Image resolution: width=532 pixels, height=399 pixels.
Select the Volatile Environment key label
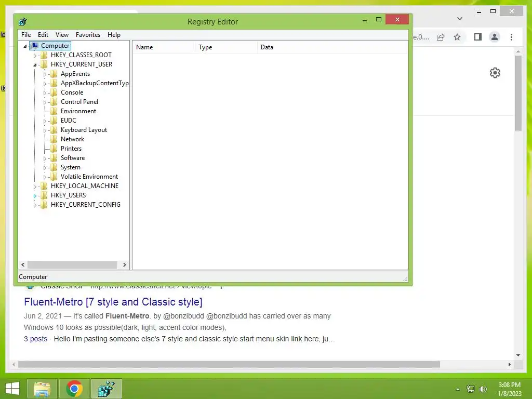coord(89,177)
